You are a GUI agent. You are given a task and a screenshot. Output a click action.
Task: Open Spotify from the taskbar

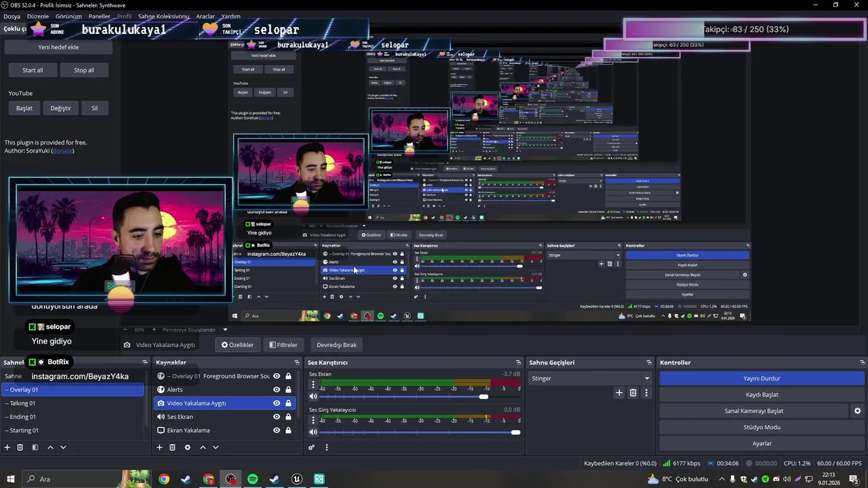tap(252, 479)
